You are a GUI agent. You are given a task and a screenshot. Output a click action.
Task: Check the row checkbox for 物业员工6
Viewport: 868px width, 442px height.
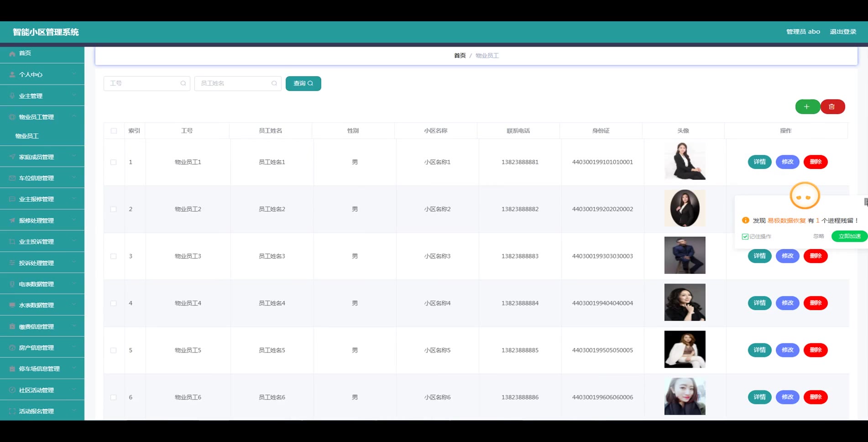click(113, 397)
